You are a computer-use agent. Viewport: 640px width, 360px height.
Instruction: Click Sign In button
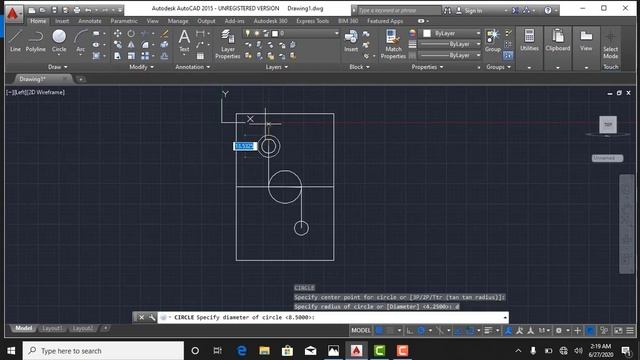click(x=469, y=10)
